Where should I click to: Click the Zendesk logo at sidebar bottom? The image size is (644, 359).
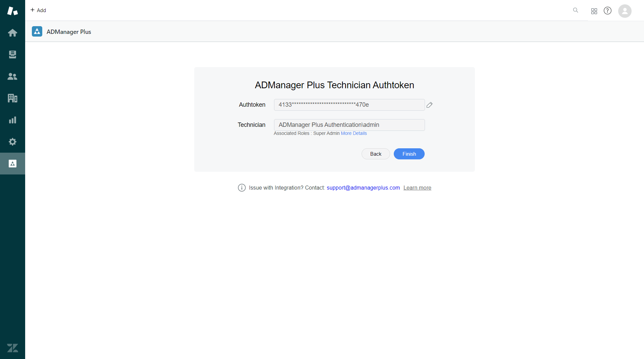click(x=12, y=348)
